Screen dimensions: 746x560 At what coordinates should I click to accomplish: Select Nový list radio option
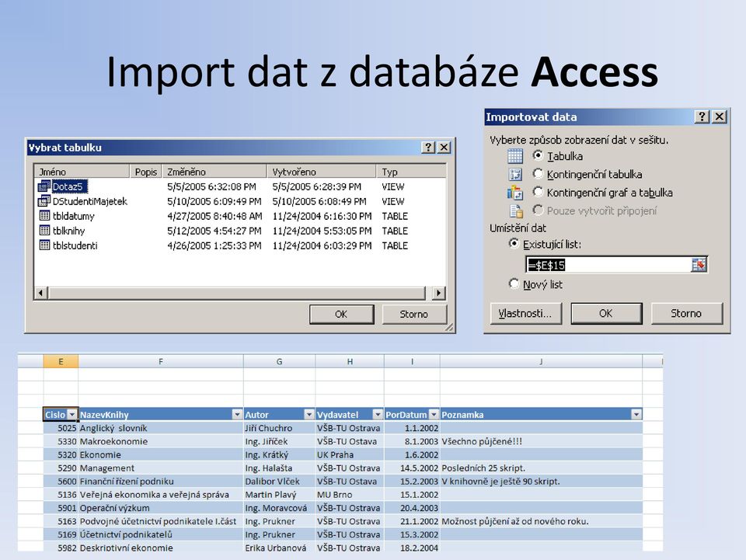[x=514, y=283]
